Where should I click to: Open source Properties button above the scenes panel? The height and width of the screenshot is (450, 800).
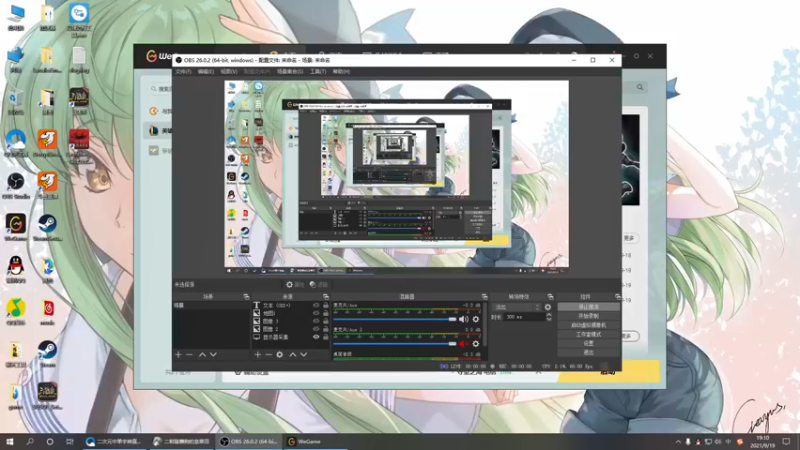point(294,285)
